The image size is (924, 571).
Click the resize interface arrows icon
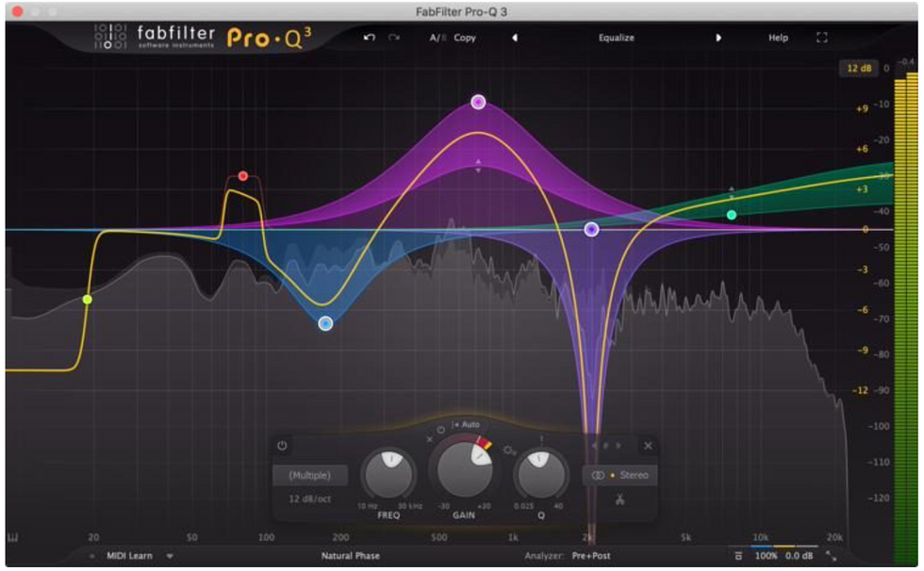831,556
